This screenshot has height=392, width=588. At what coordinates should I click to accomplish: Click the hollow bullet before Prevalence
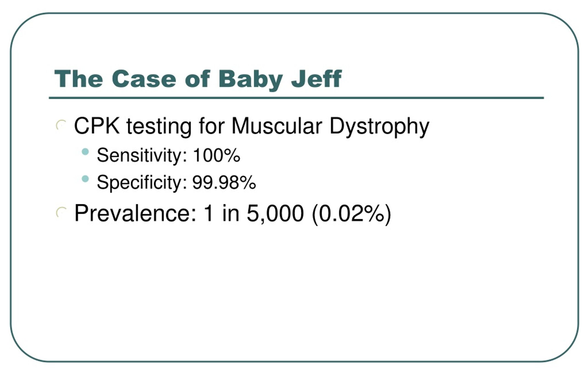coord(61,212)
